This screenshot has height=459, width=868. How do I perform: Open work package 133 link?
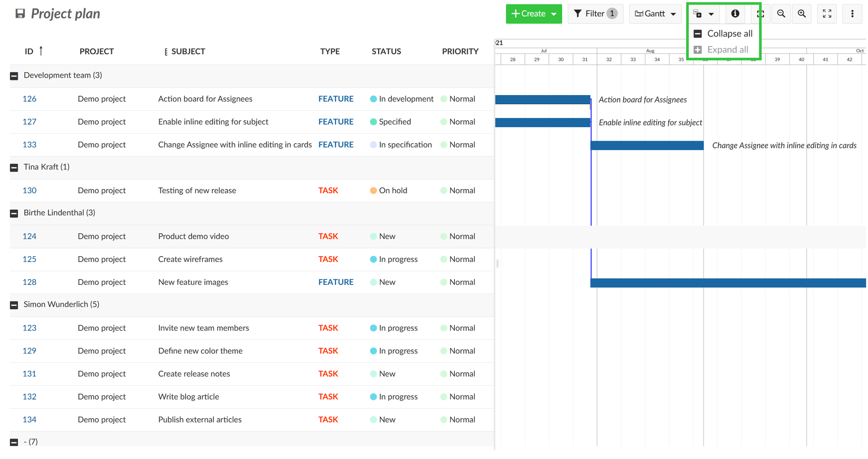coord(30,145)
